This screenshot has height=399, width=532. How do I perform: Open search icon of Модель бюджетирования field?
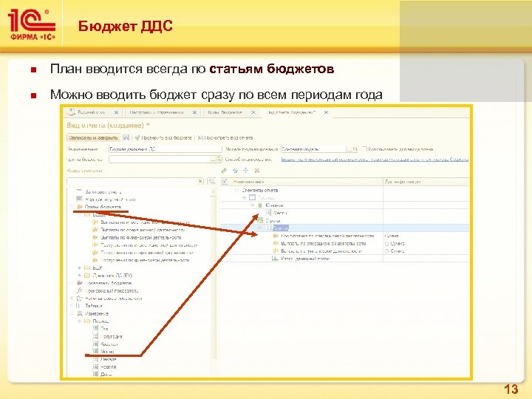[x=355, y=149]
